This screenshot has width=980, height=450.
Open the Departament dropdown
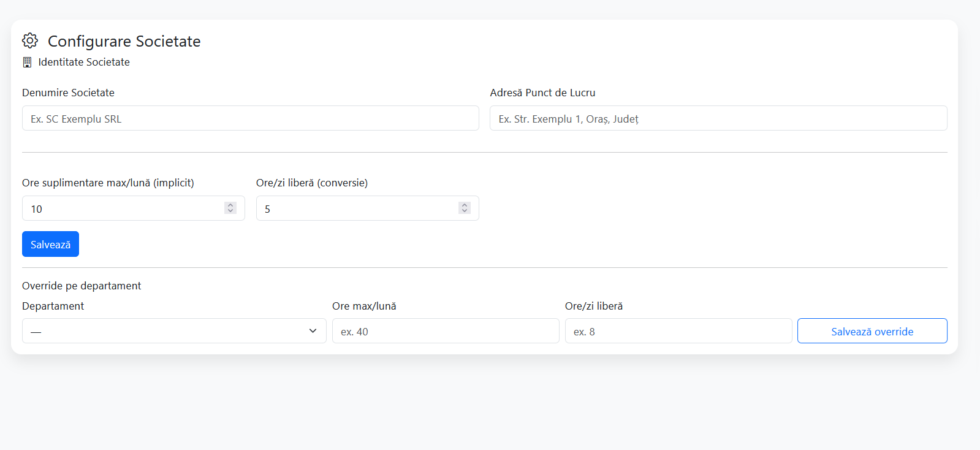pyautogui.click(x=174, y=331)
